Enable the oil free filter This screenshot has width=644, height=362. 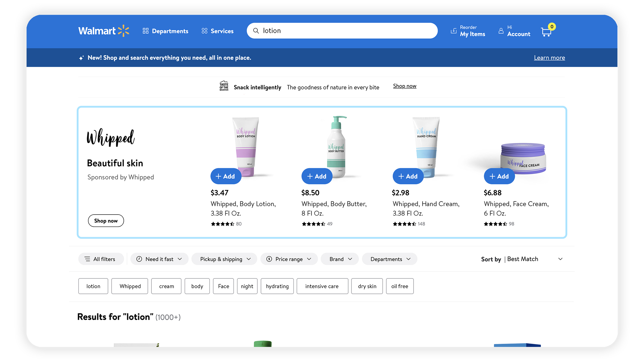(x=400, y=286)
